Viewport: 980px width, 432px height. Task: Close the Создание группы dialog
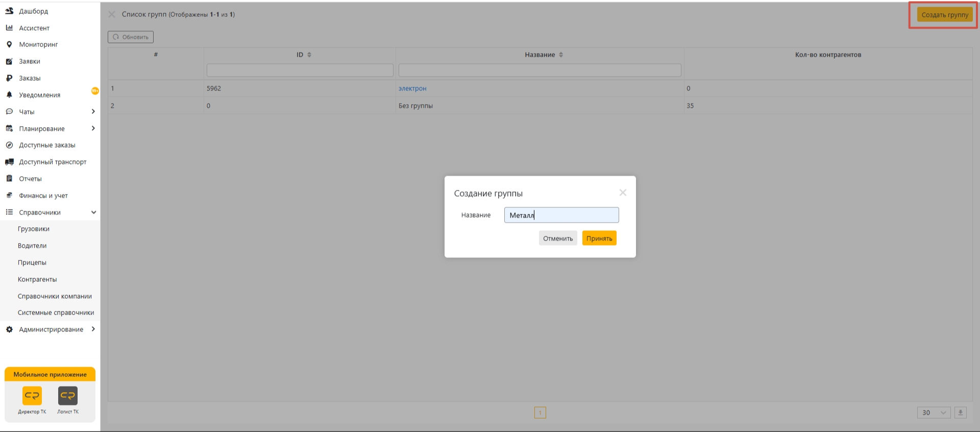pos(623,193)
